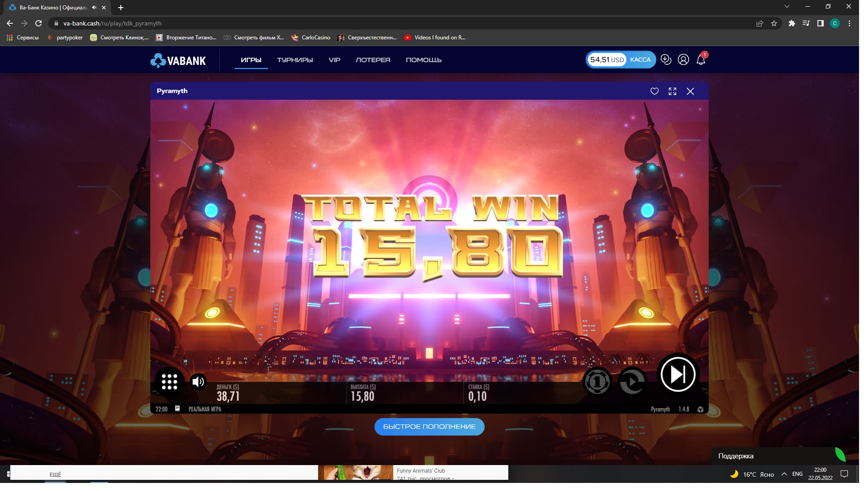Open the ЛОТЕРЕЯ menu item
868x491 pixels.
[373, 60]
